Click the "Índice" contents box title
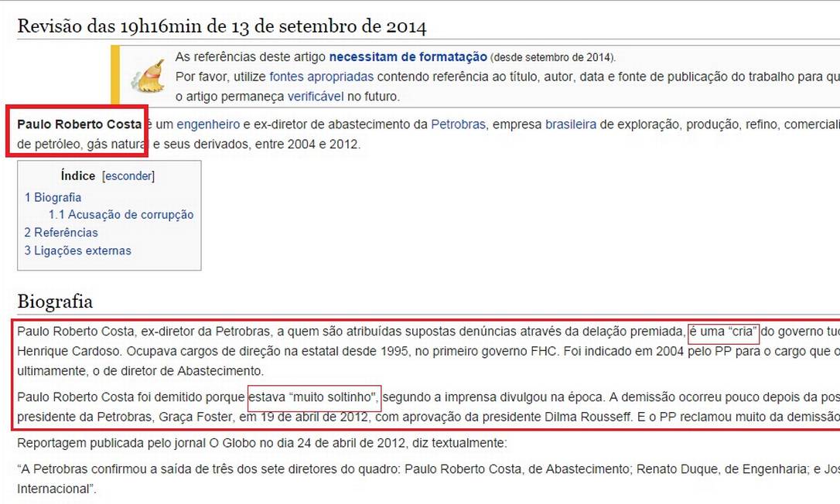This screenshot has height=504, width=840. click(77, 176)
